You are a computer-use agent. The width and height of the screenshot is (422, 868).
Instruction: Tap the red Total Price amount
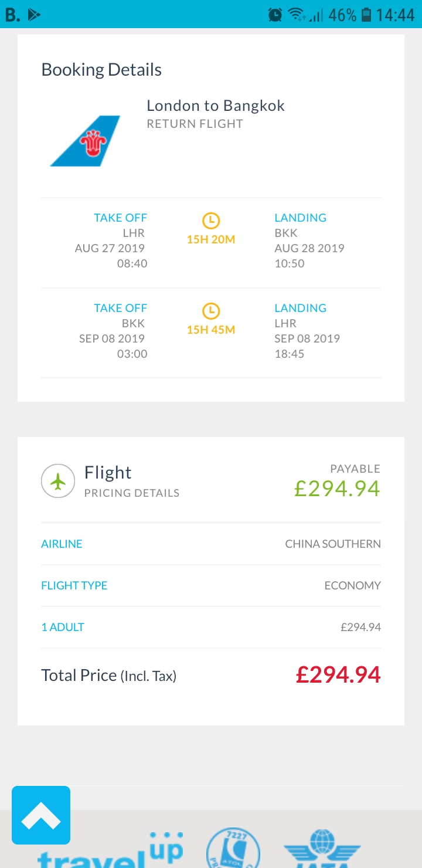tap(338, 675)
